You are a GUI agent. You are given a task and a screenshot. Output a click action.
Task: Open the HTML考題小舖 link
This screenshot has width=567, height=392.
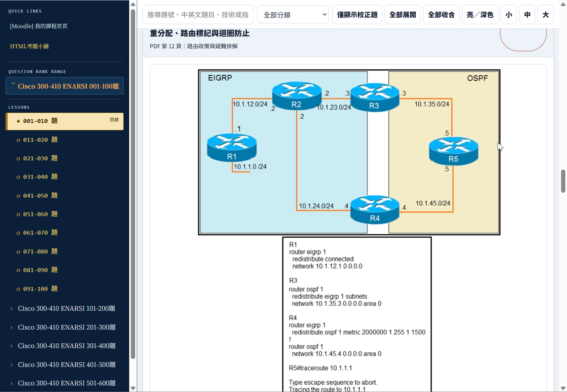(x=29, y=46)
